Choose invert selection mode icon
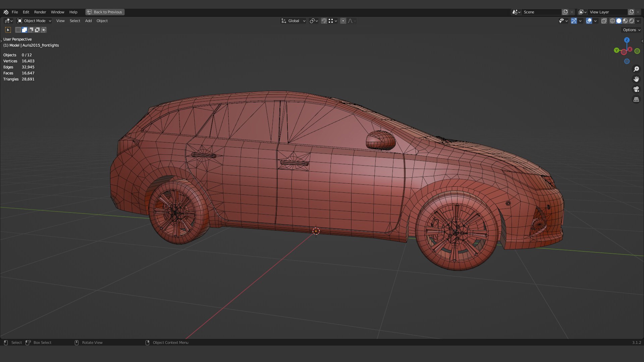The width and height of the screenshot is (644, 362). click(x=37, y=30)
